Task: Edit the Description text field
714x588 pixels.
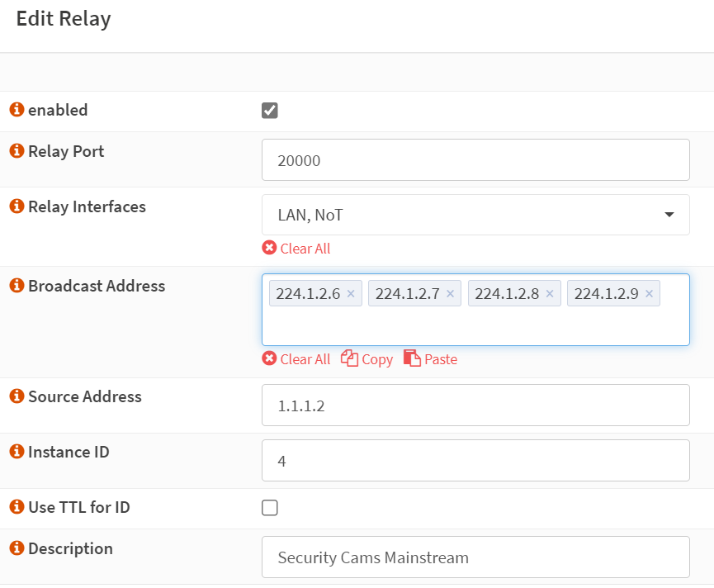Action: click(x=475, y=557)
